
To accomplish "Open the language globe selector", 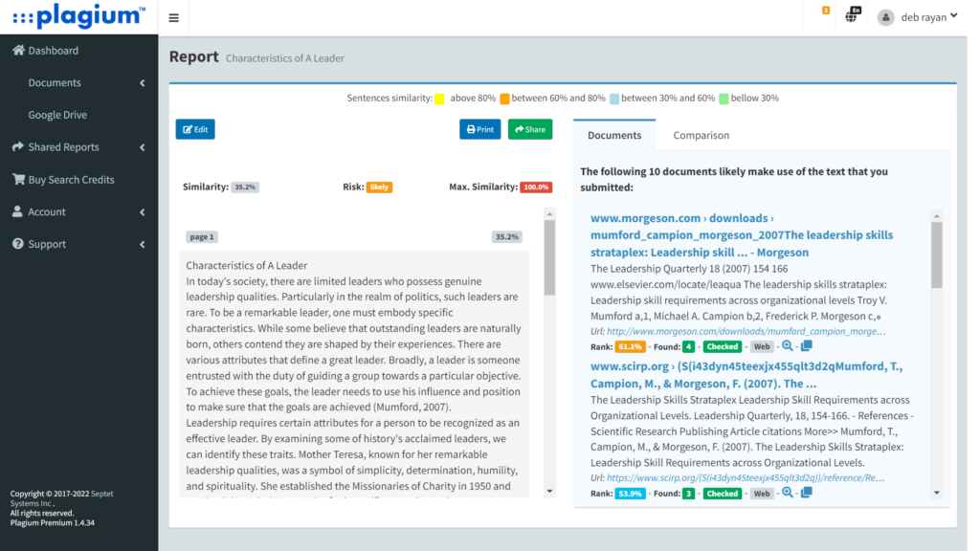I will pos(852,16).
